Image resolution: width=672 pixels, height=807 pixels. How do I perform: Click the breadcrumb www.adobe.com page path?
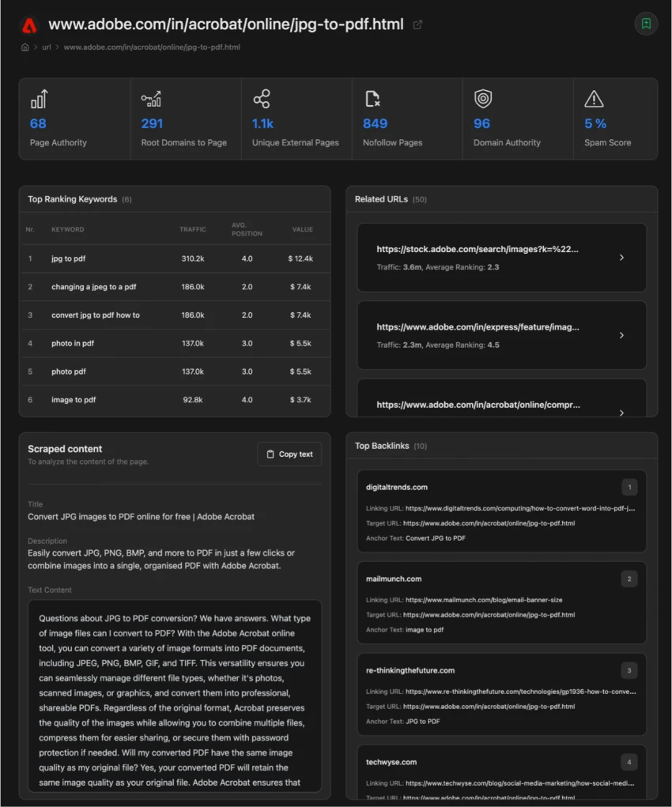pos(152,47)
